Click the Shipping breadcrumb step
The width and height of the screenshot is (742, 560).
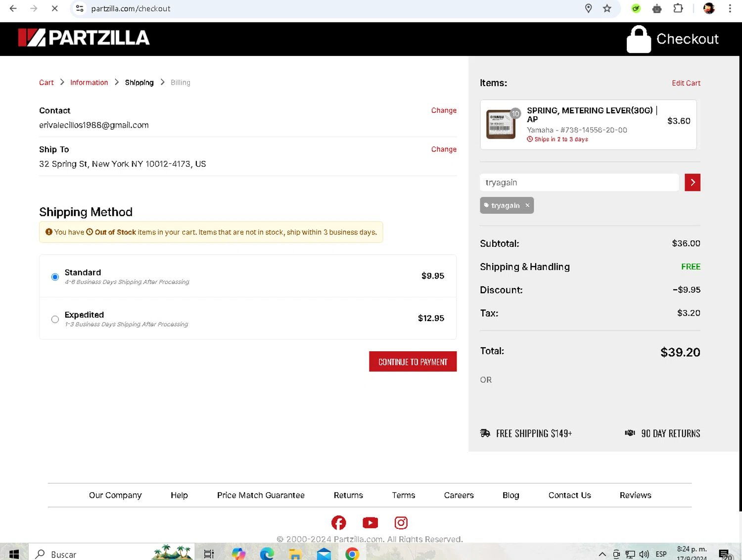[x=139, y=83]
